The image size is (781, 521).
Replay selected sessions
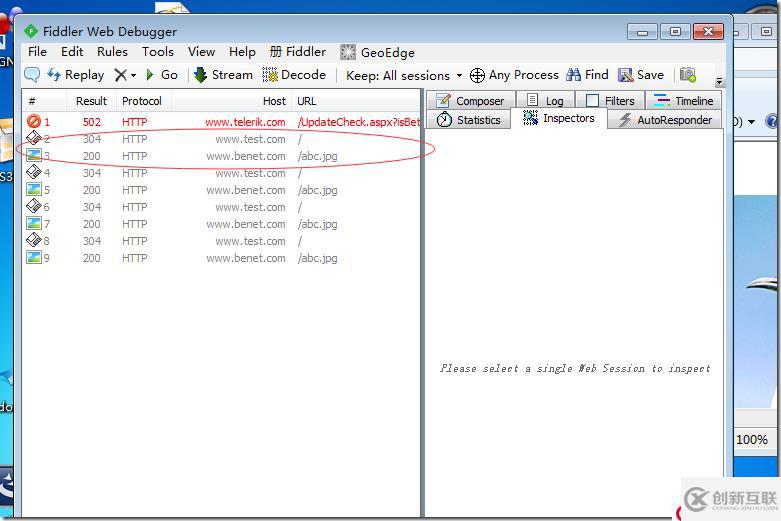pyautogui.click(x=76, y=75)
